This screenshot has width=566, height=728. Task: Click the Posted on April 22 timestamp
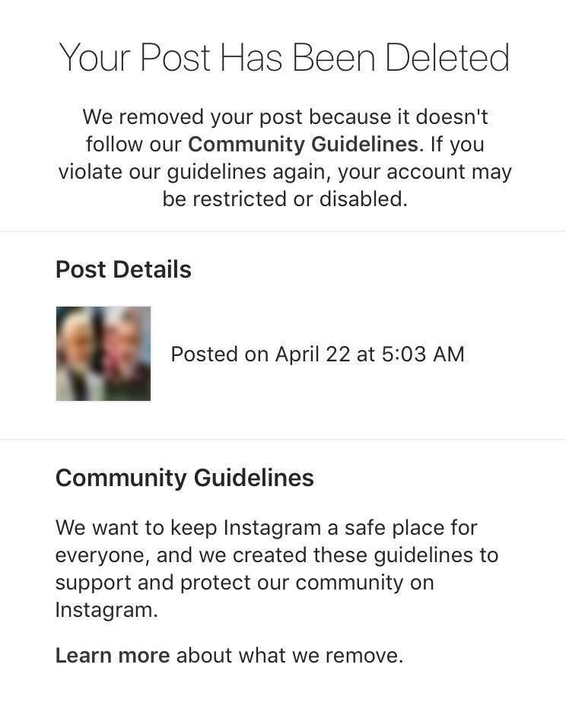pos(317,354)
